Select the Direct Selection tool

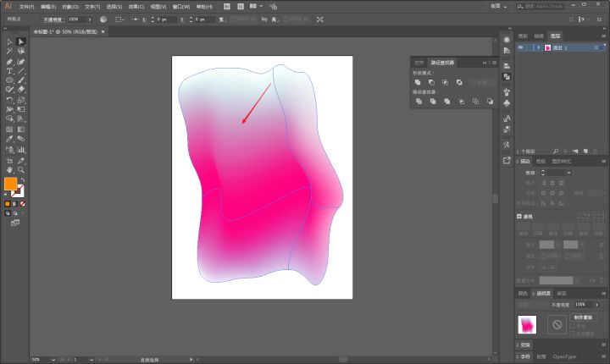pyautogui.click(x=21, y=41)
